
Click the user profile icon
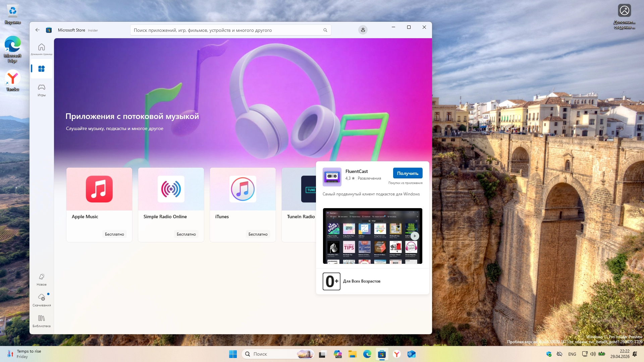click(363, 30)
